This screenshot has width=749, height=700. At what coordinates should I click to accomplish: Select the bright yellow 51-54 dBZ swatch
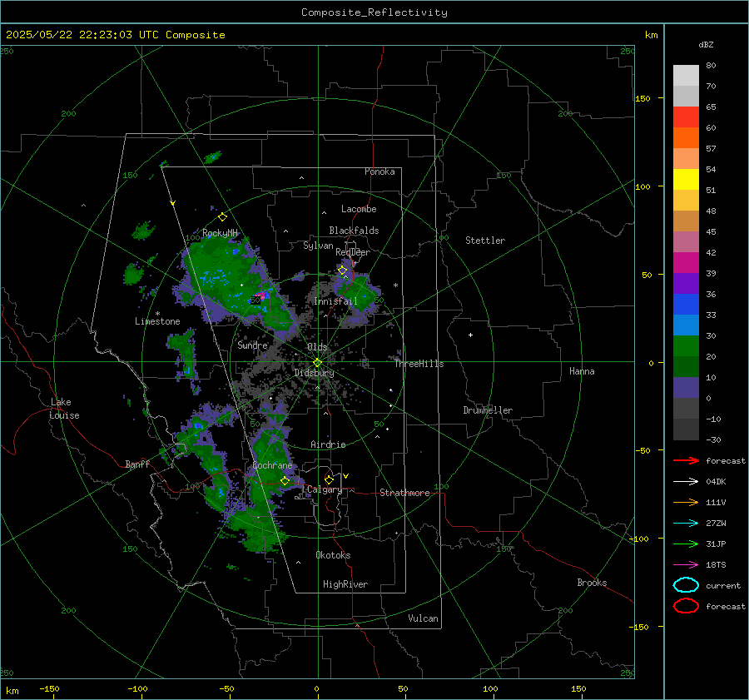coord(686,179)
